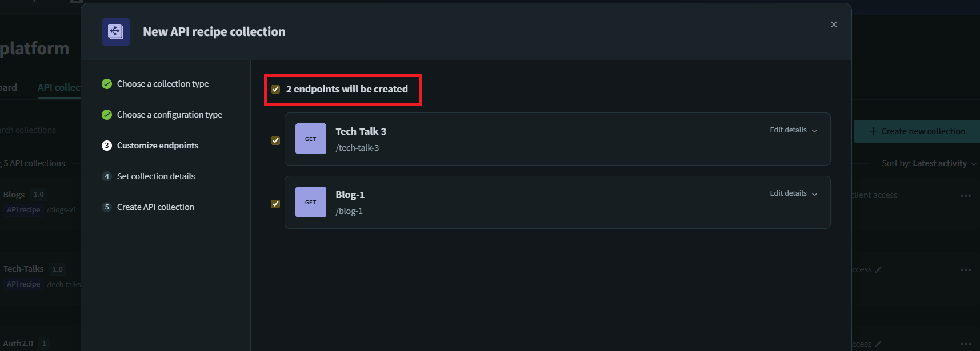Screen dimensions: 980x351
Task: Open the three-dot menu on the bottom collection row
Action: click(966, 343)
